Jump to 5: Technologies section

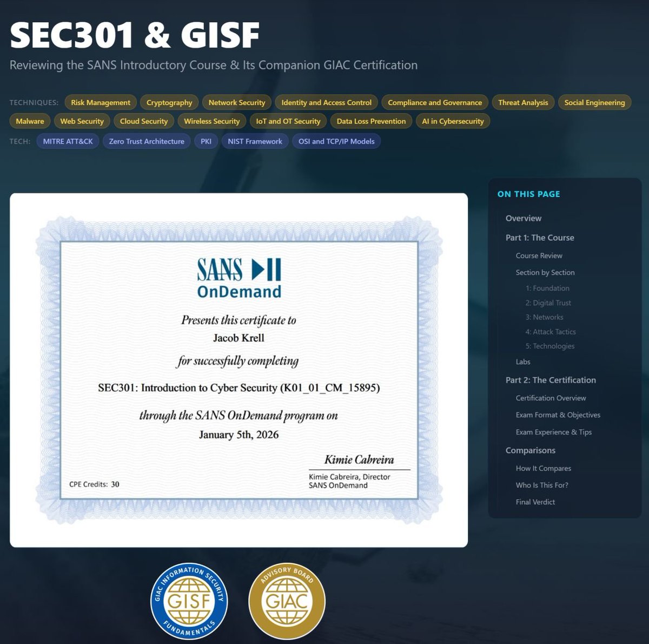[550, 346]
